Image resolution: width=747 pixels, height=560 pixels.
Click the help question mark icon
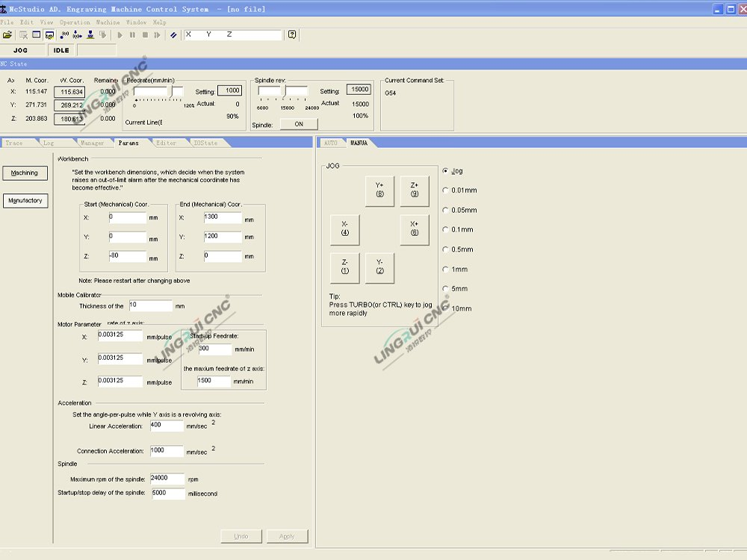[x=292, y=34]
